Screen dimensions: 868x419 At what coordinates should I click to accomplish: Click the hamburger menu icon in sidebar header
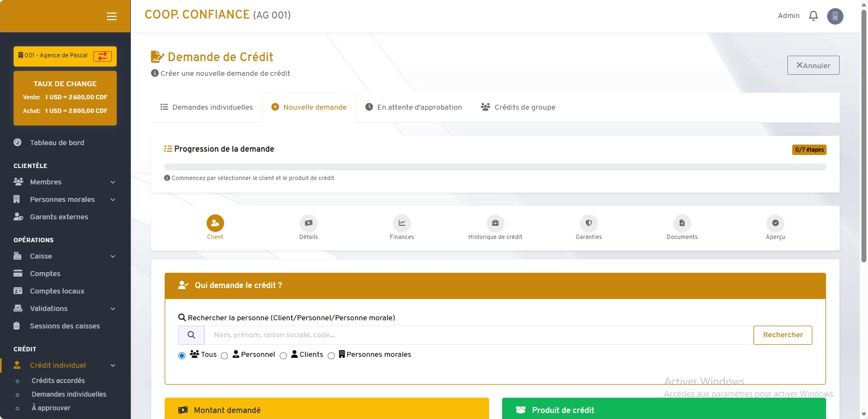coord(112,16)
